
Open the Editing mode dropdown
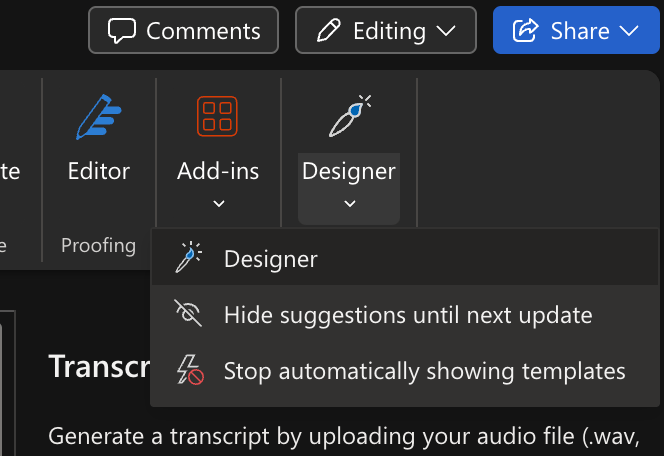click(x=386, y=30)
